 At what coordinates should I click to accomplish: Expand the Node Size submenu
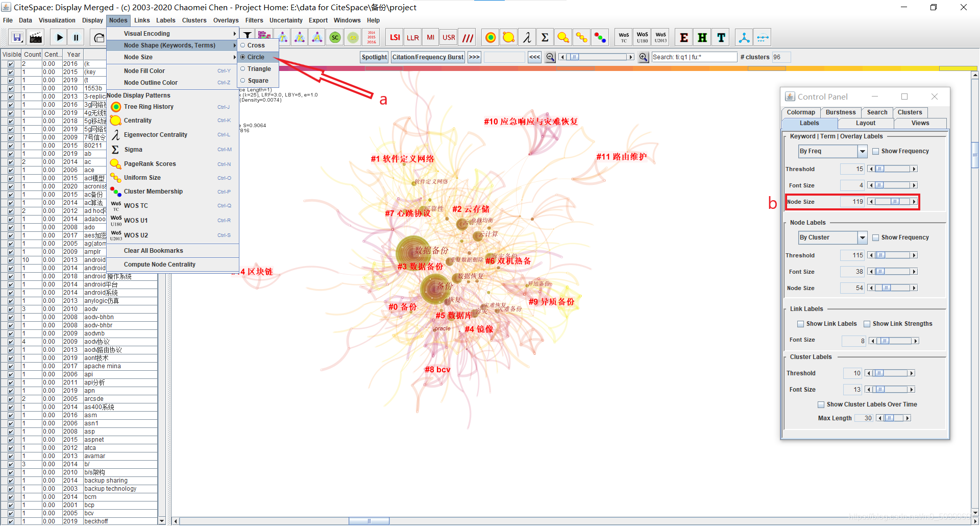[173, 57]
